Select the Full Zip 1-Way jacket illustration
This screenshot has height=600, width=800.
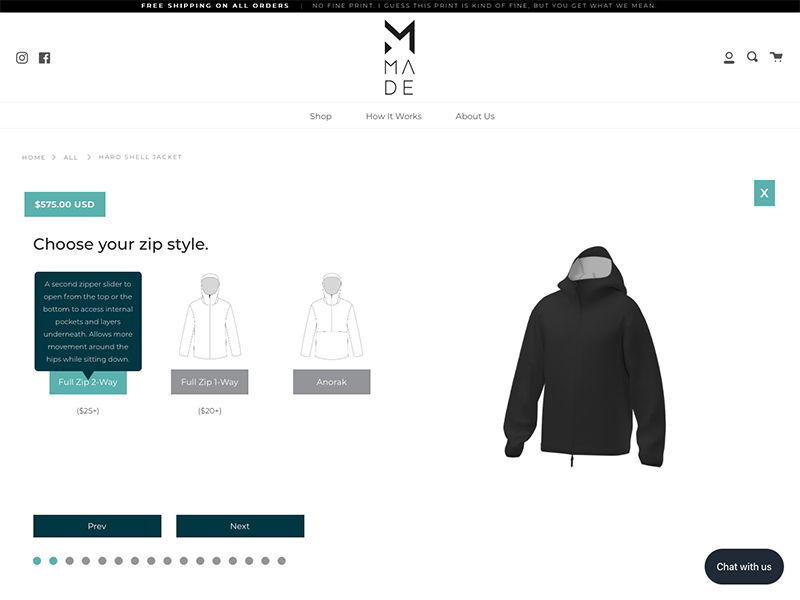pos(210,316)
